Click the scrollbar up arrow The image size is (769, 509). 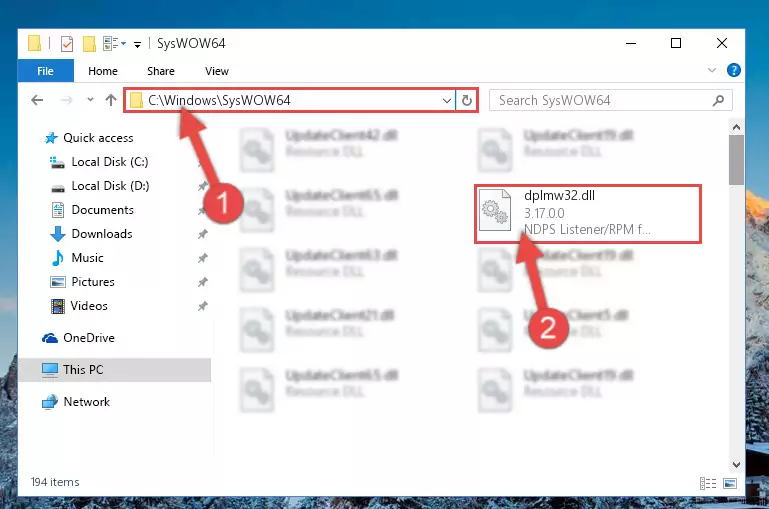click(736, 127)
